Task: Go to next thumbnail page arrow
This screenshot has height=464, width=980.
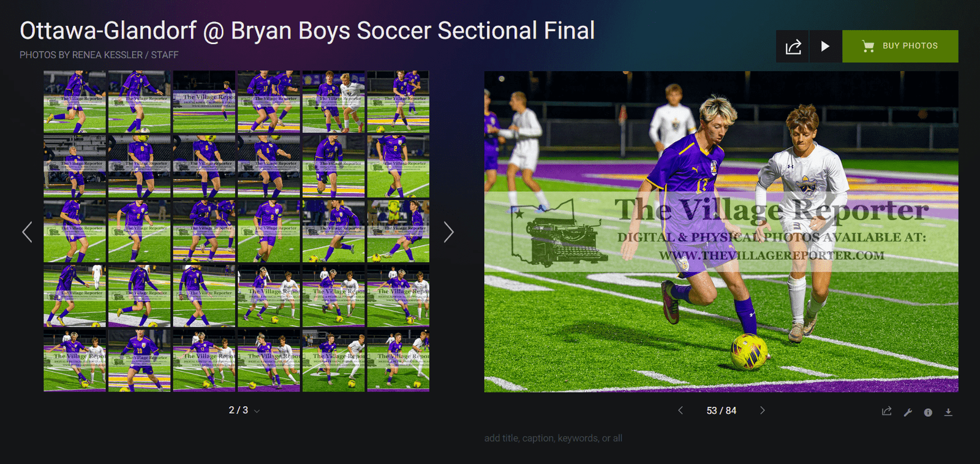Action: click(x=448, y=232)
